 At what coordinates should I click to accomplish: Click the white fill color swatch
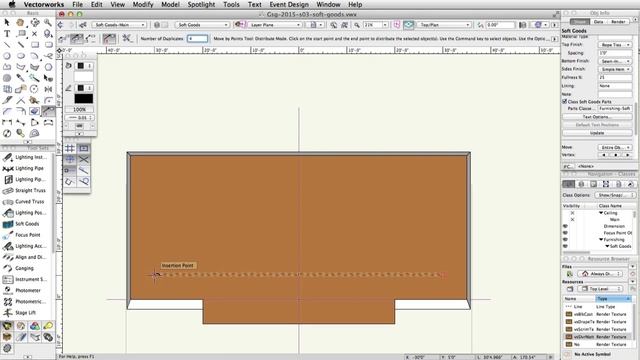(84, 76)
